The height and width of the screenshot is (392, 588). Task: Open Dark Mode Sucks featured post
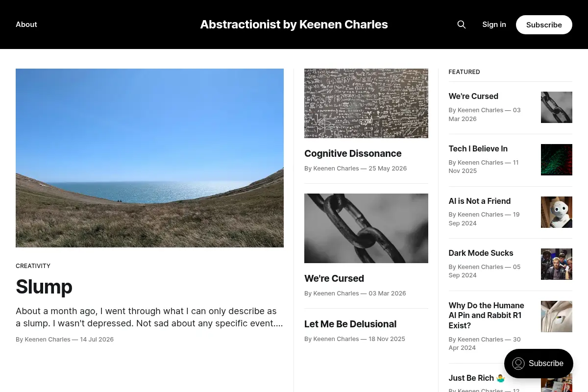pos(481,253)
